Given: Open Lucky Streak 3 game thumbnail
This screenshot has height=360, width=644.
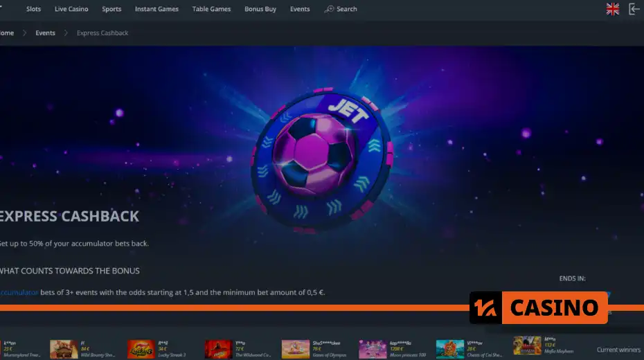Looking at the screenshot, I should [141, 350].
